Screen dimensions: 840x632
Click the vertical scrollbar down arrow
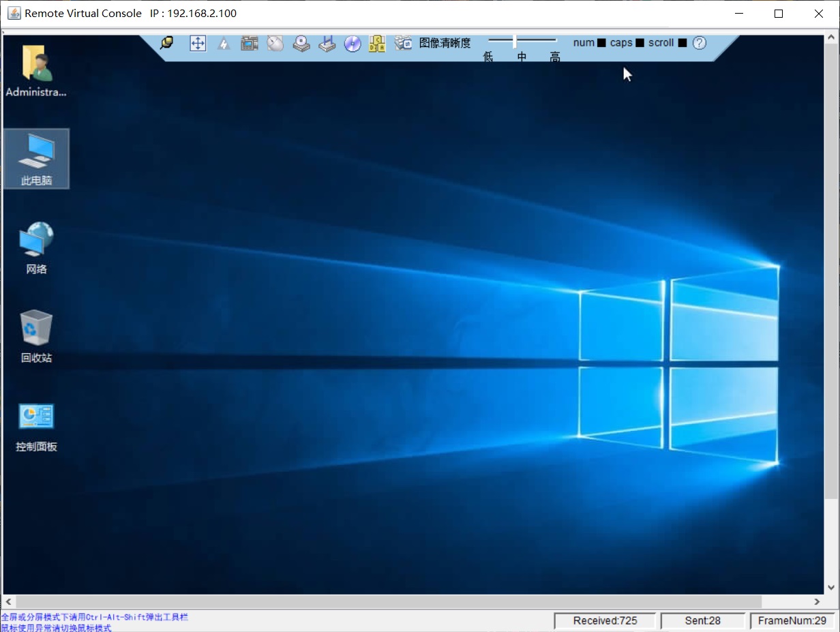pyautogui.click(x=831, y=588)
